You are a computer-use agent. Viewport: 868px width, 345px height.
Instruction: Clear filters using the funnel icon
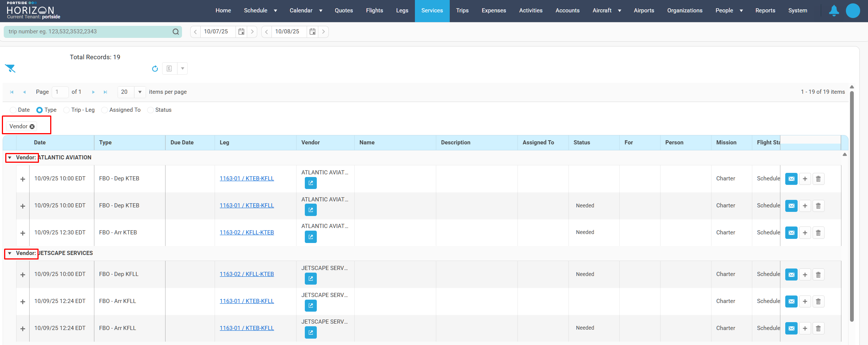coord(10,68)
